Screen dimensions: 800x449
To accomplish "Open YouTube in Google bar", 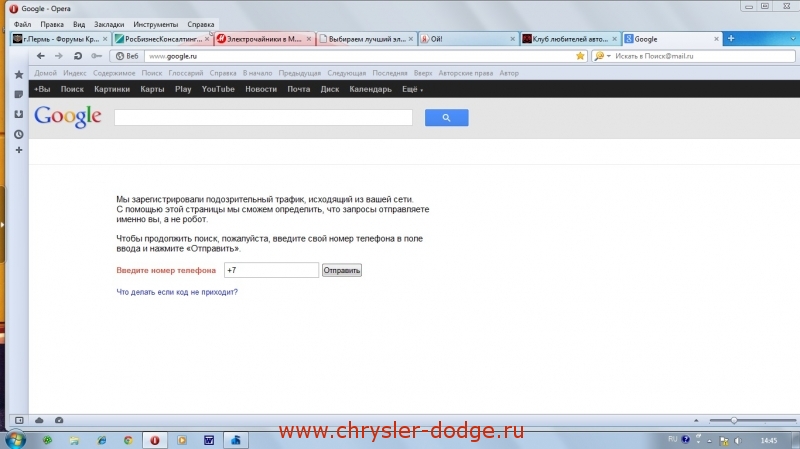I will coord(218,89).
